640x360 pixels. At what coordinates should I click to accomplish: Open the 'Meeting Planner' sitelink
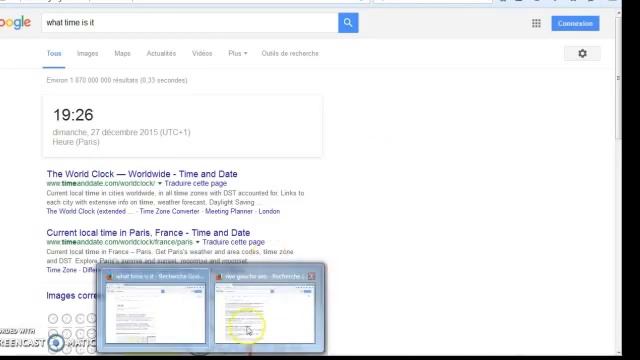click(x=229, y=211)
